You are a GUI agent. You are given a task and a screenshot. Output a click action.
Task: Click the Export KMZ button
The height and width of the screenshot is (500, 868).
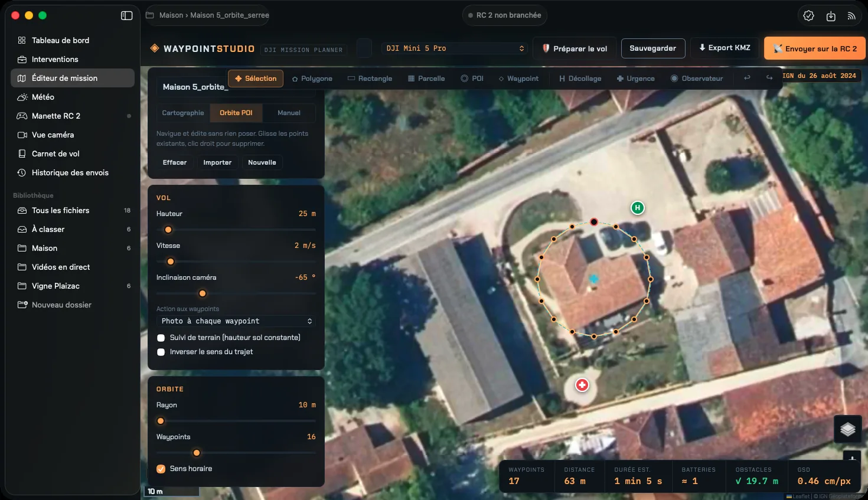click(x=725, y=48)
